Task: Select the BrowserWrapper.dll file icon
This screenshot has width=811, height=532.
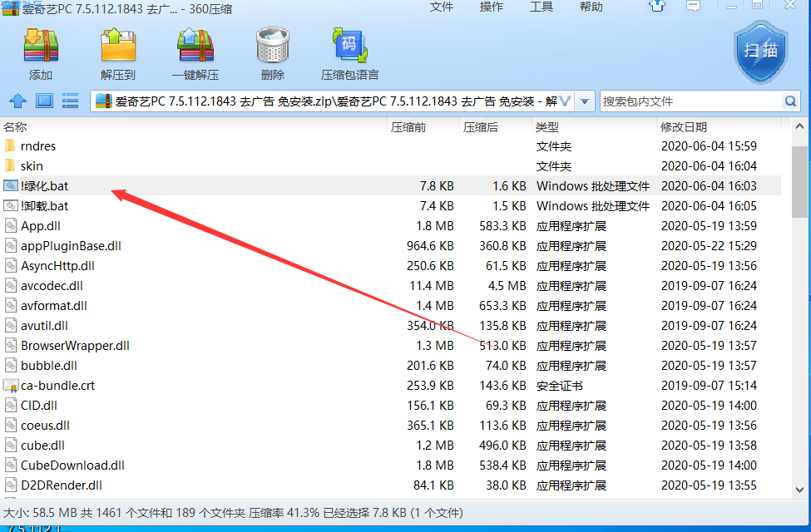Action: click(x=11, y=345)
